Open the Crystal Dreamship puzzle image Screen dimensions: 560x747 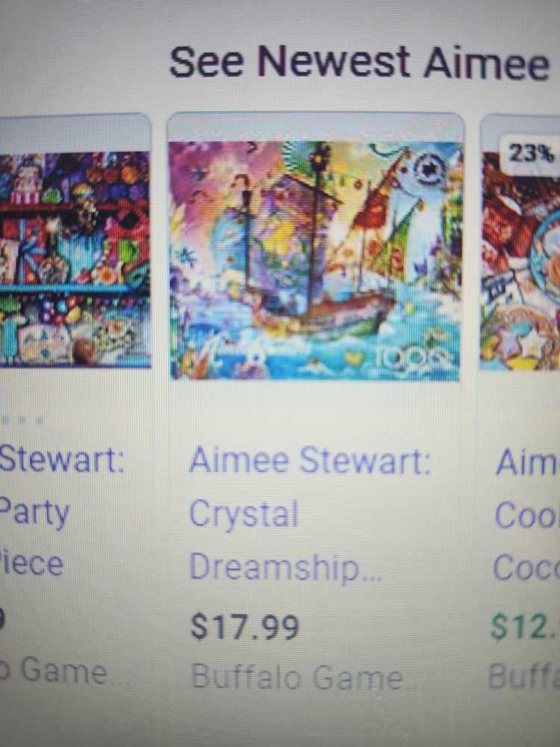coord(315,261)
